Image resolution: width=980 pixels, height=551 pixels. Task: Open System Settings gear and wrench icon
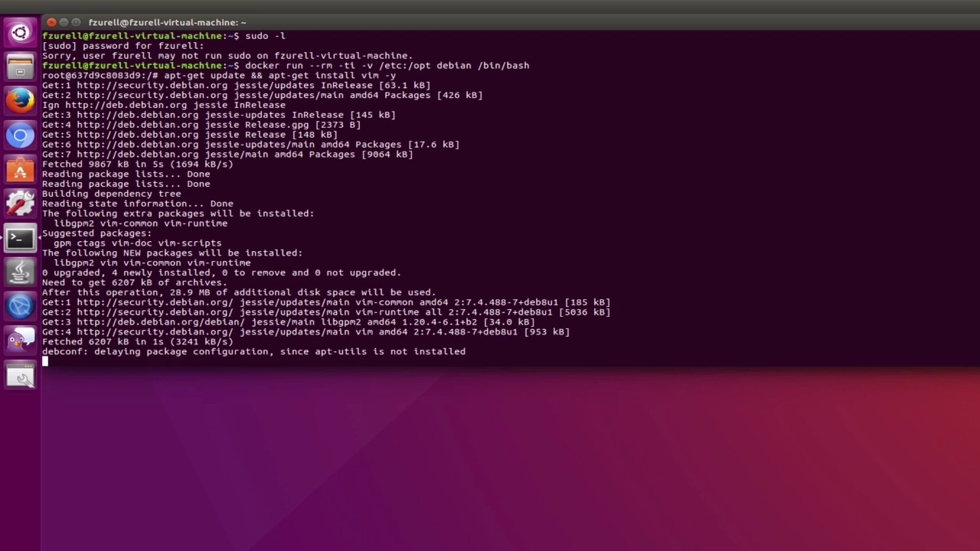20,204
